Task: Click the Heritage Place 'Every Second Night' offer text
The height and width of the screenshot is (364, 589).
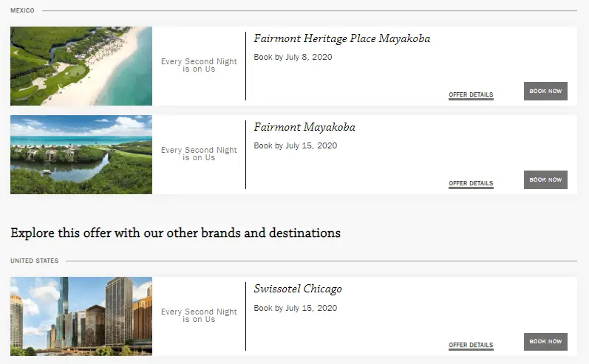Action: click(x=199, y=66)
